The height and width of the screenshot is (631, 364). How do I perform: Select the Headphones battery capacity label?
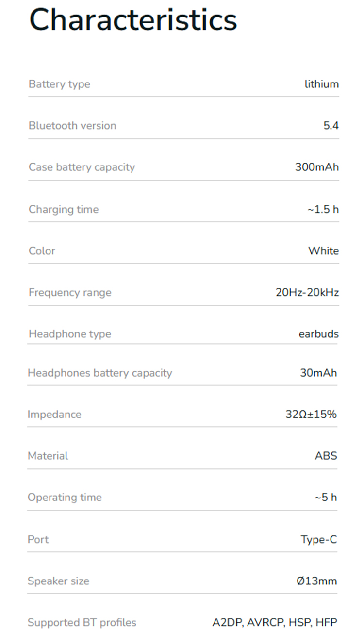100,373
